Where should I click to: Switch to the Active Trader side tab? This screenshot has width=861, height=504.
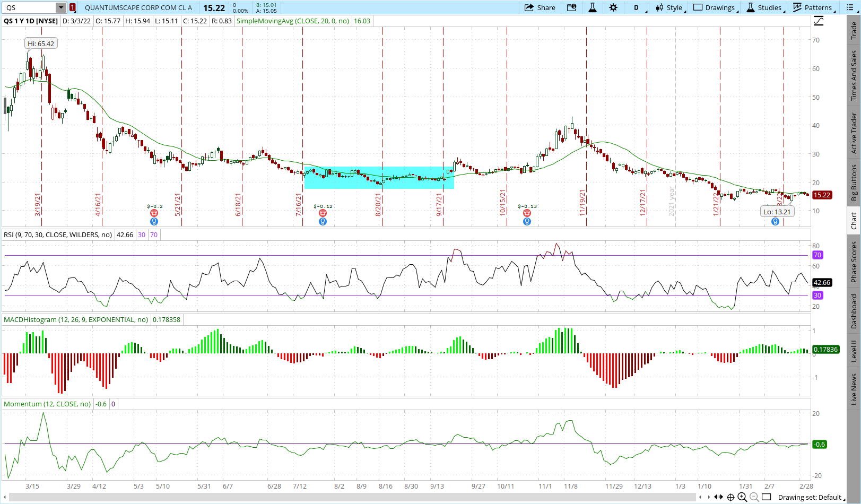pyautogui.click(x=854, y=133)
